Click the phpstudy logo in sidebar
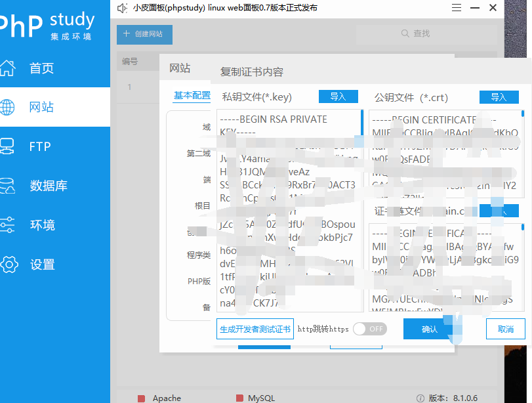 click(x=47, y=25)
